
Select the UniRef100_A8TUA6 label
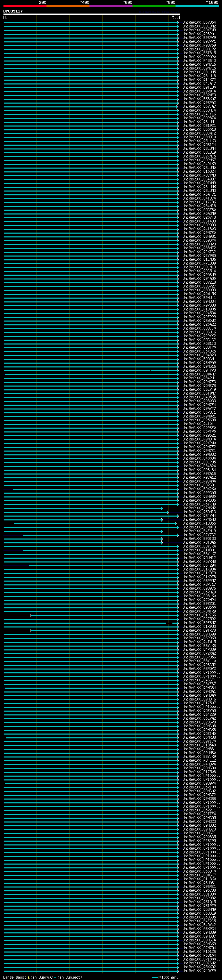click(199, 543)
